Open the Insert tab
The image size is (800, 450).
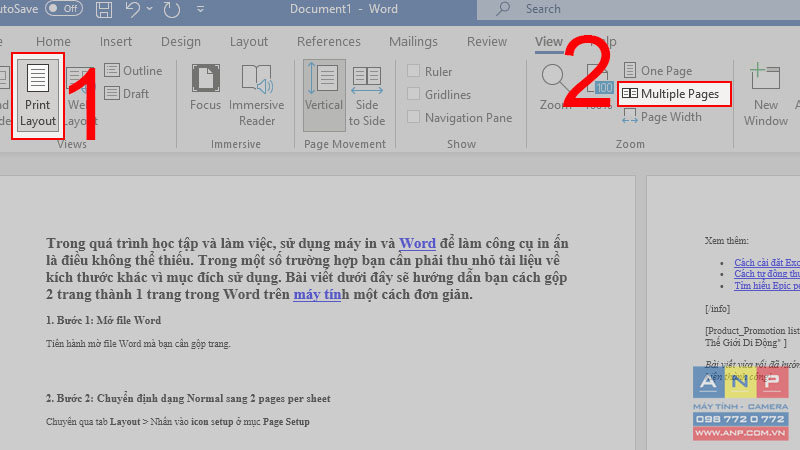pos(116,41)
